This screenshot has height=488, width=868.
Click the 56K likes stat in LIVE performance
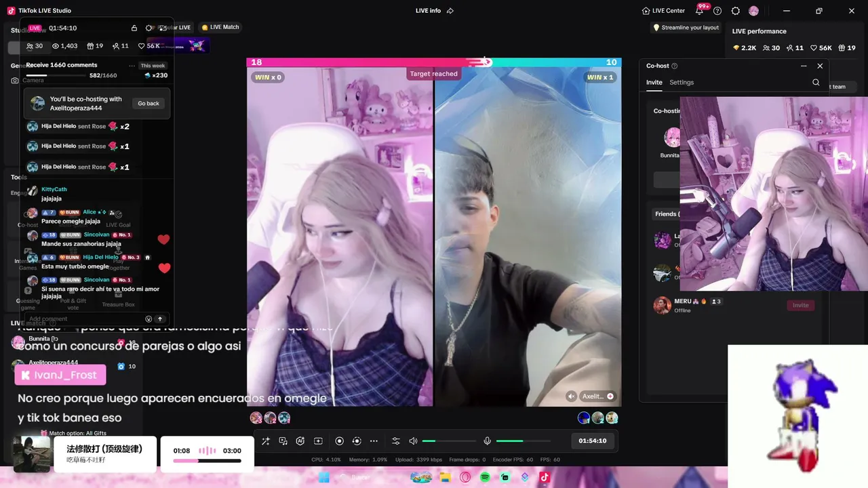(820, 48)
